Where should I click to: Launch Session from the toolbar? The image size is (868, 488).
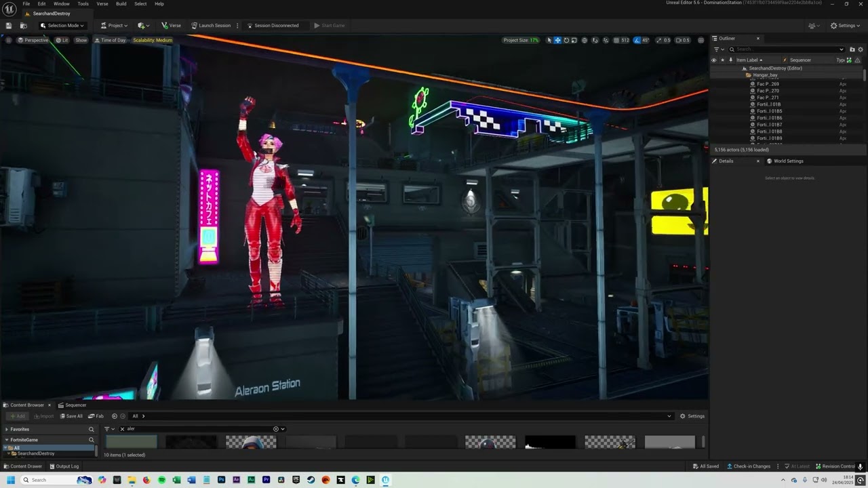(211, 26)
